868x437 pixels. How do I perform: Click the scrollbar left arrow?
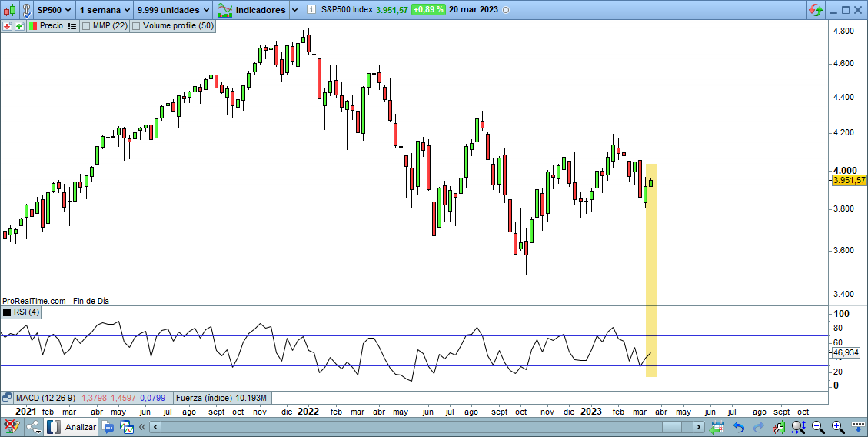tap(155, 427)
